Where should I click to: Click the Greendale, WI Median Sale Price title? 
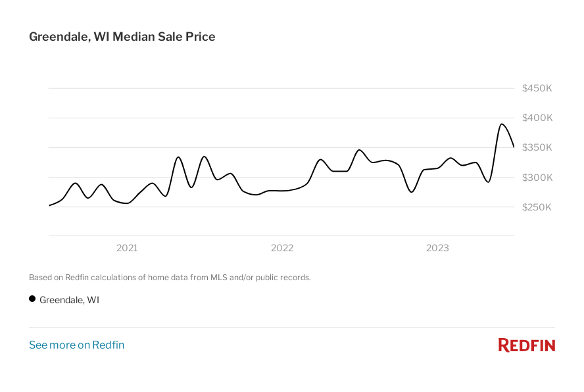coord(122,37)
